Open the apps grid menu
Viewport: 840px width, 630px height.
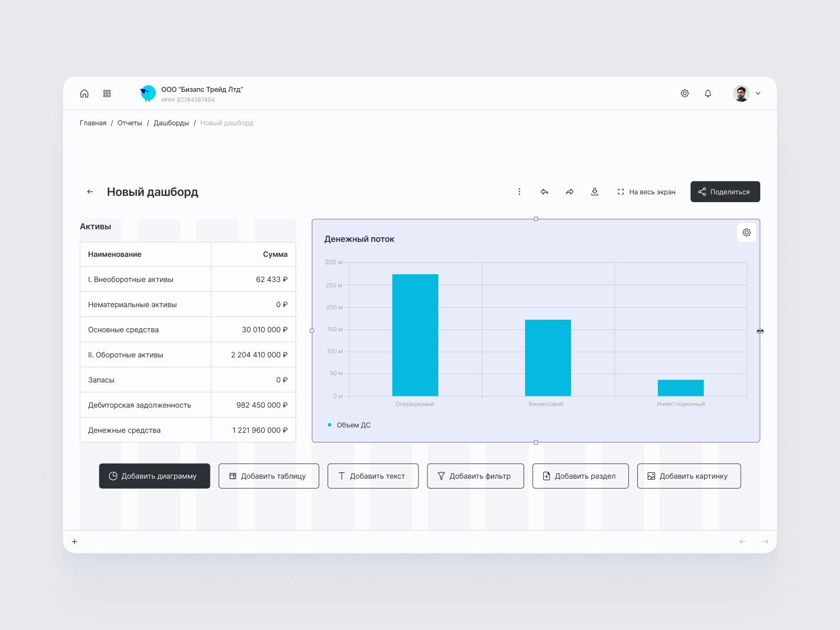(107, 93)
